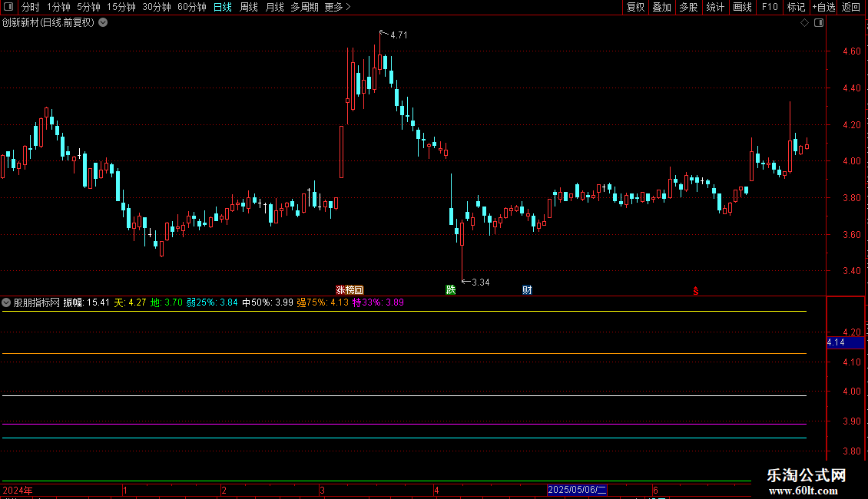The height and width of the screenshot is (499, 868).
Task: Click the panel layout icon at top-left
Action: [8, 7]
